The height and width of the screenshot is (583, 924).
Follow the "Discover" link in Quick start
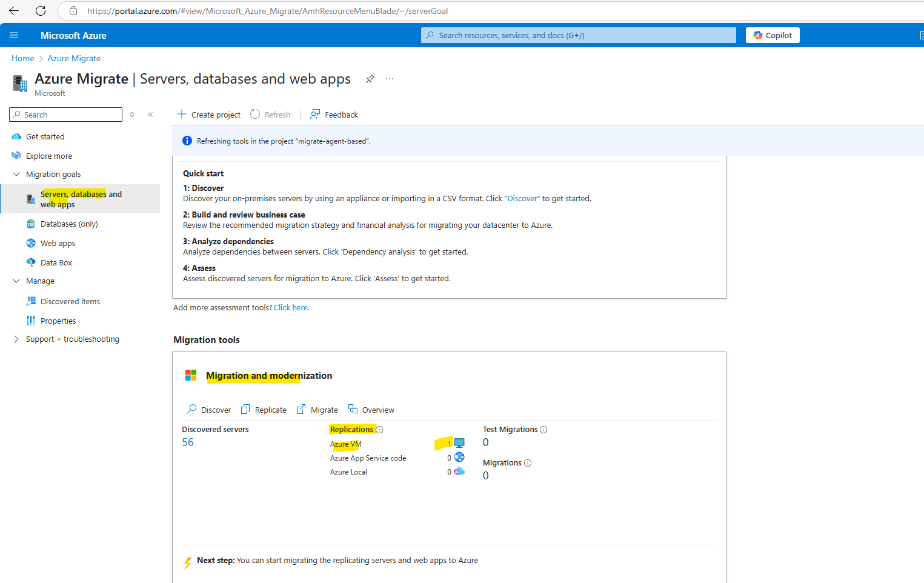(x=522, y=198)
